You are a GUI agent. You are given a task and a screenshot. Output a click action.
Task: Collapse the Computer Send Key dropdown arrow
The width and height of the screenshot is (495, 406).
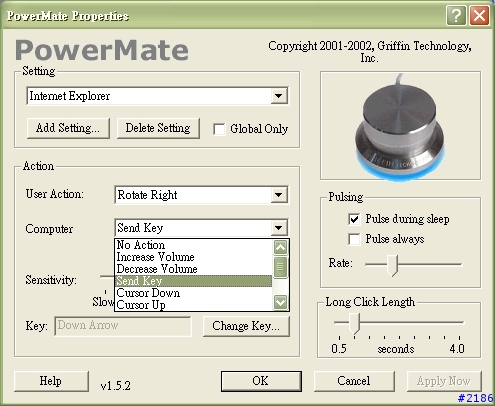point(278,228)
